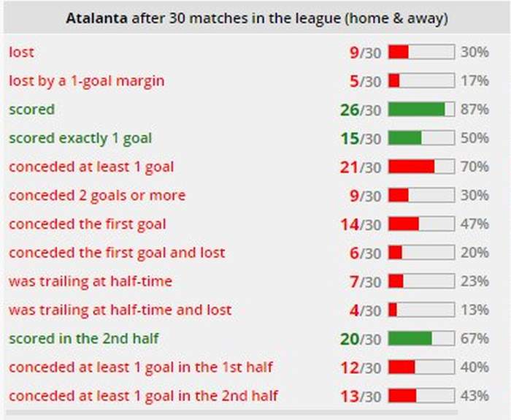The image size is (511, 420).
Task: Click 'conceded the first goal and lost' text
Action: tap(117, 253)
